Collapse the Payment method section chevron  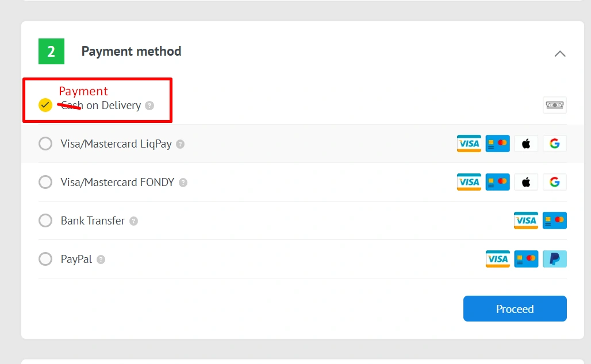[x=559, y=53]
